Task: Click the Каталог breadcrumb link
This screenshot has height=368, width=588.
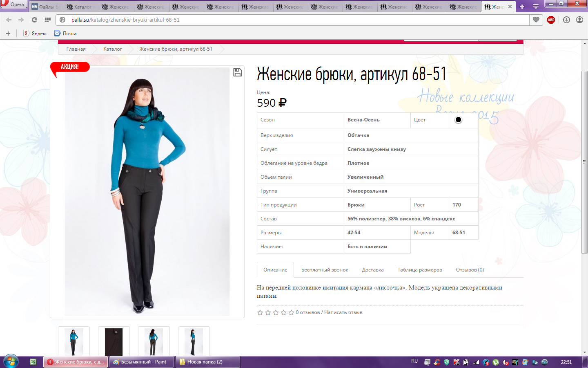Action: (112, 49)
